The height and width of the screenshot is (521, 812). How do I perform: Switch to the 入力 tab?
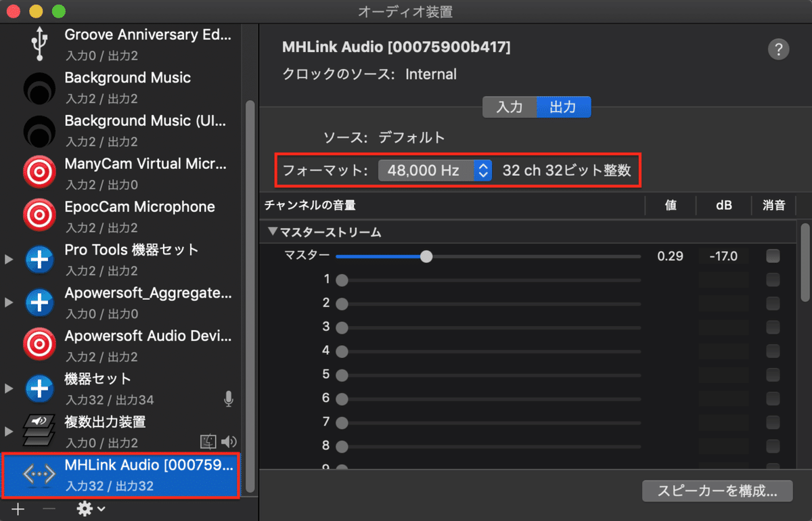tap(510, 107)
